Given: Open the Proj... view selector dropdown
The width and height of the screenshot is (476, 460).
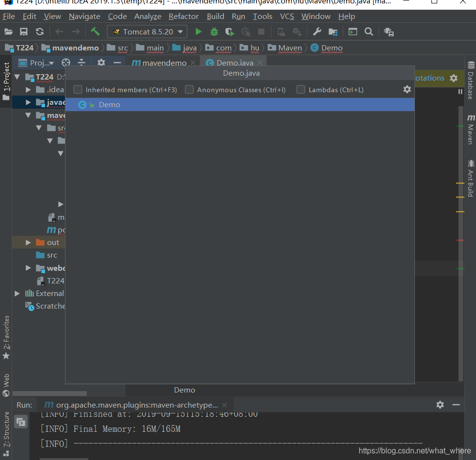Looking at the screenshot, I should pyautogui.click(x=36, y=63).
